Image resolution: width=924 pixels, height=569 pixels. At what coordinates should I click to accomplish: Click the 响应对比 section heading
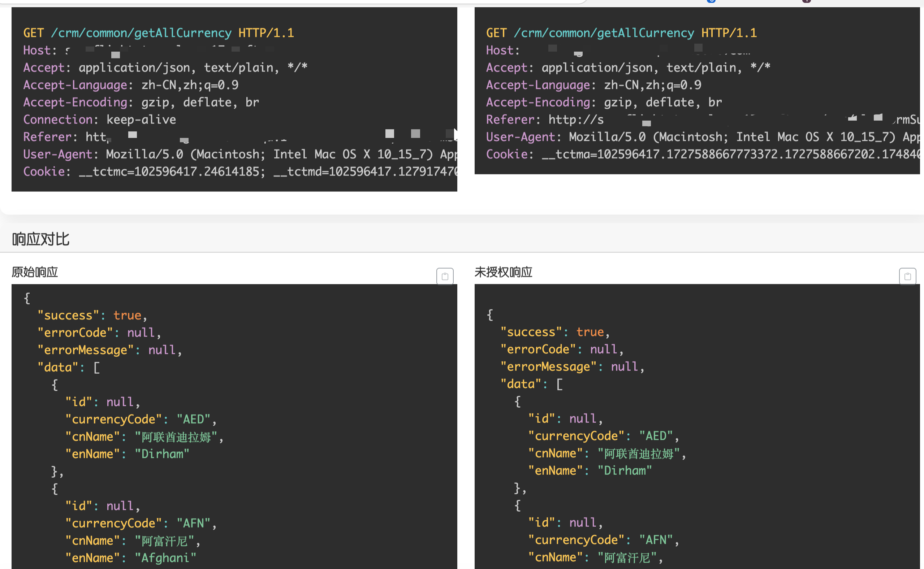[x=41, y=239]
